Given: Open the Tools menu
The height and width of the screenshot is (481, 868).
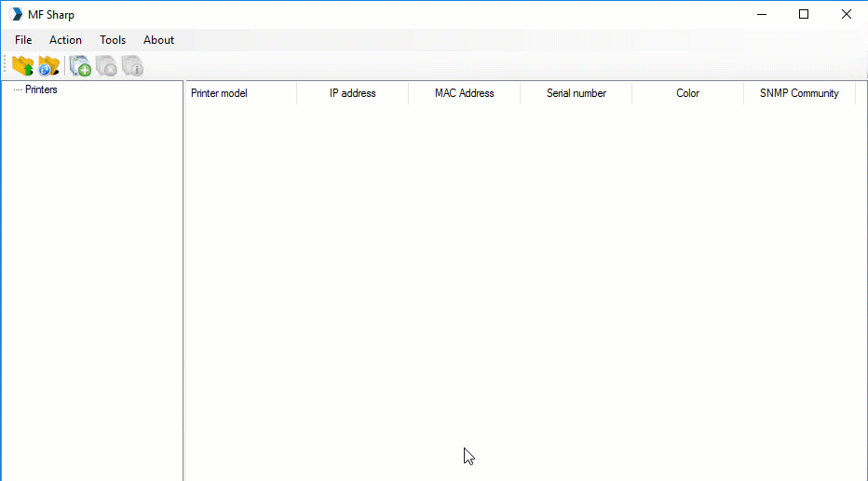Looking at the screenshot, I should coord(113,40).
